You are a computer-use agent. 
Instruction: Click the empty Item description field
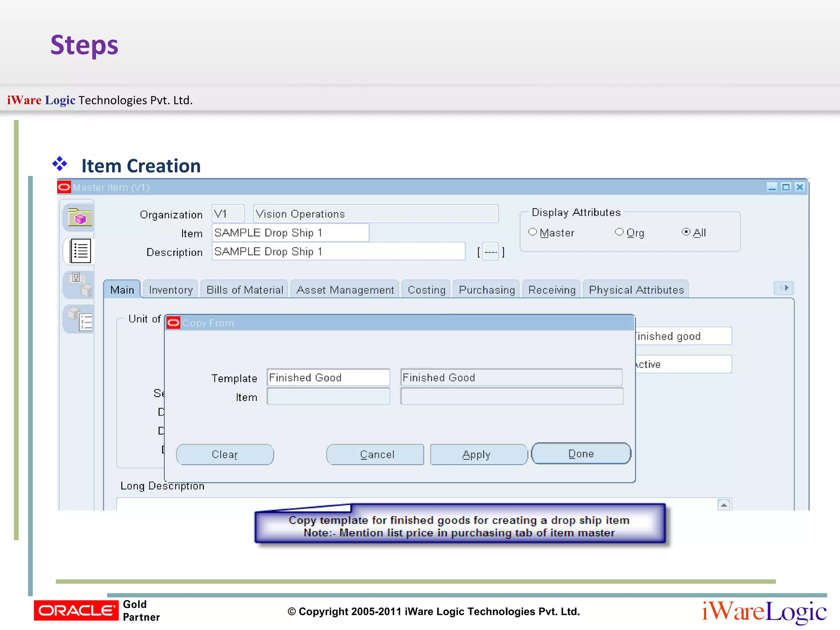click(x=511, y=396)
